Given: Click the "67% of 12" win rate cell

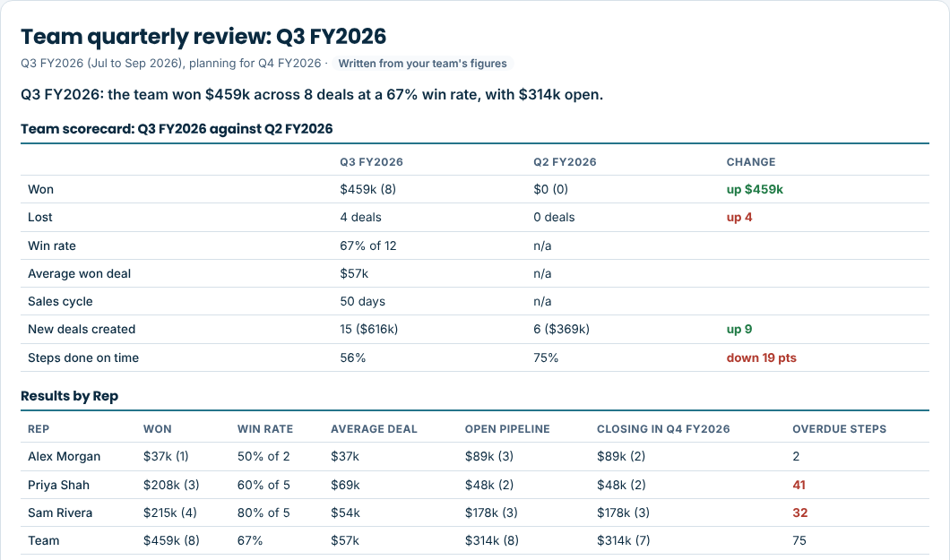Looking at the screenshot, I should coord(367,246).
